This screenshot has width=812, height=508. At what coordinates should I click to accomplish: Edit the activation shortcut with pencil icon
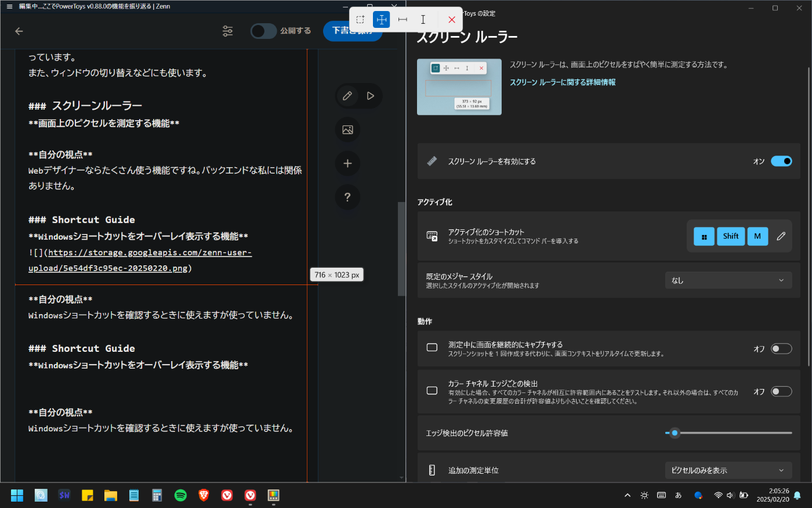tap(781, 236)
